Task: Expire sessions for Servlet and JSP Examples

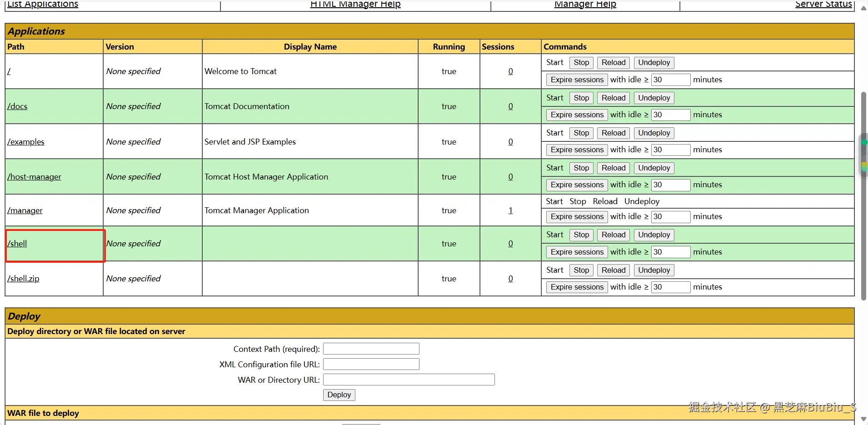Action: [577, 150]
